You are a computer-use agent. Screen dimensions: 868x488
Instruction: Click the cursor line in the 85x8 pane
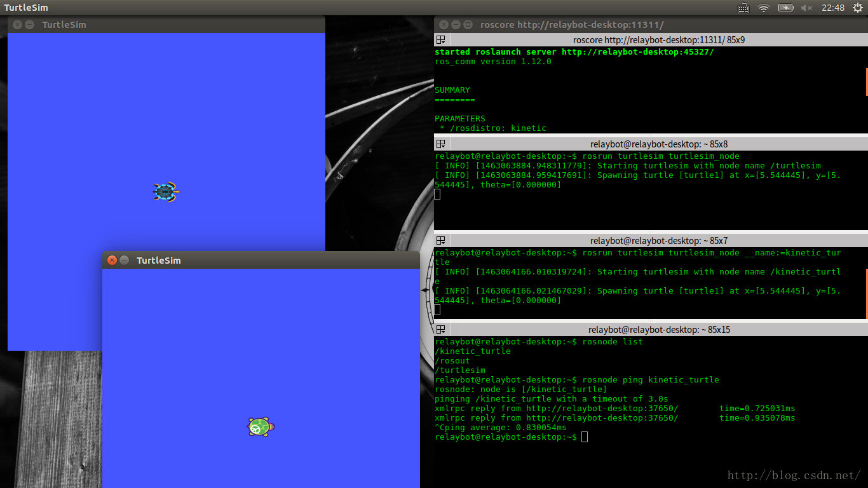pos(437,194)
